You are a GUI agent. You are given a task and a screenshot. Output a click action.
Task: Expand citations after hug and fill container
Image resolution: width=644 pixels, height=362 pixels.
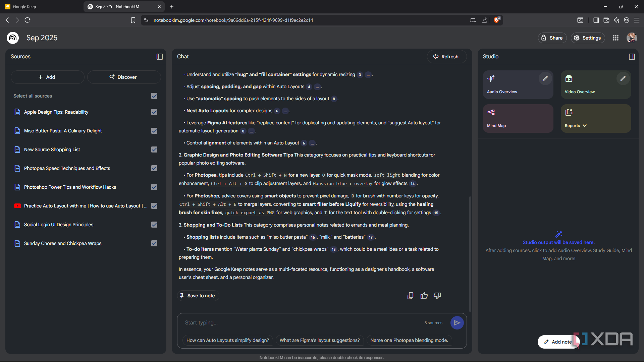point(368,75)
